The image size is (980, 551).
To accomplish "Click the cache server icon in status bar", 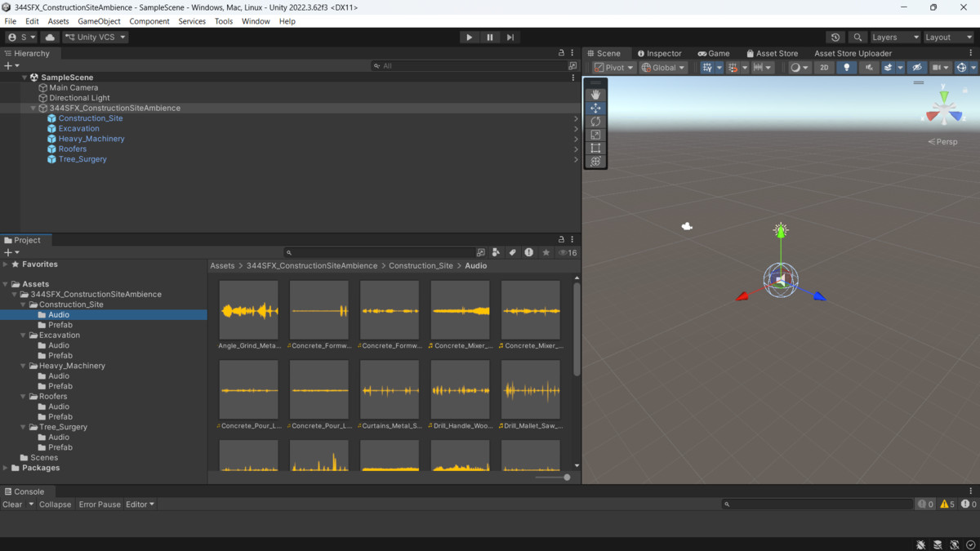I will [938, 544].
